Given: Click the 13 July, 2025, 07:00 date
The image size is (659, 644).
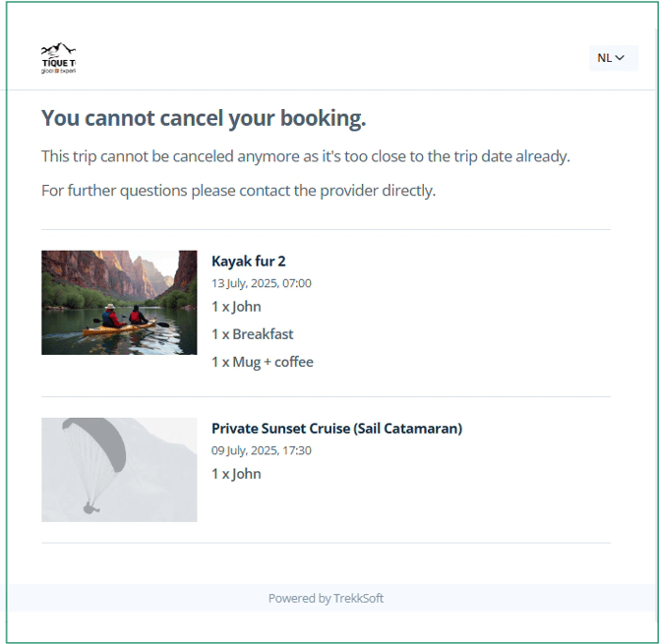Looking at the screenshot, I should point(261,283).
